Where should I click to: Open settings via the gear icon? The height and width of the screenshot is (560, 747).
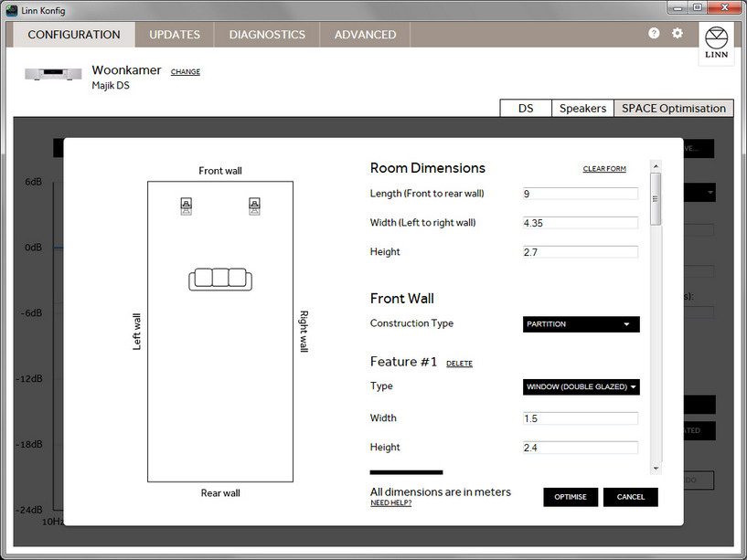(678, 33)
